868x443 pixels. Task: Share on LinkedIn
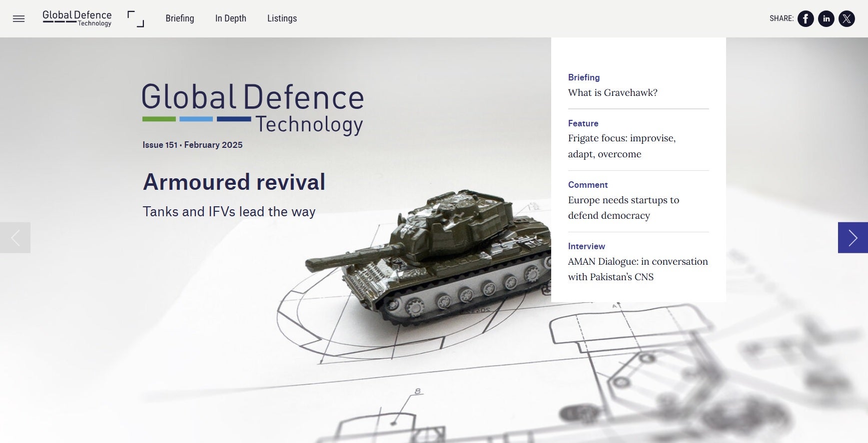(x=826, y=19)
